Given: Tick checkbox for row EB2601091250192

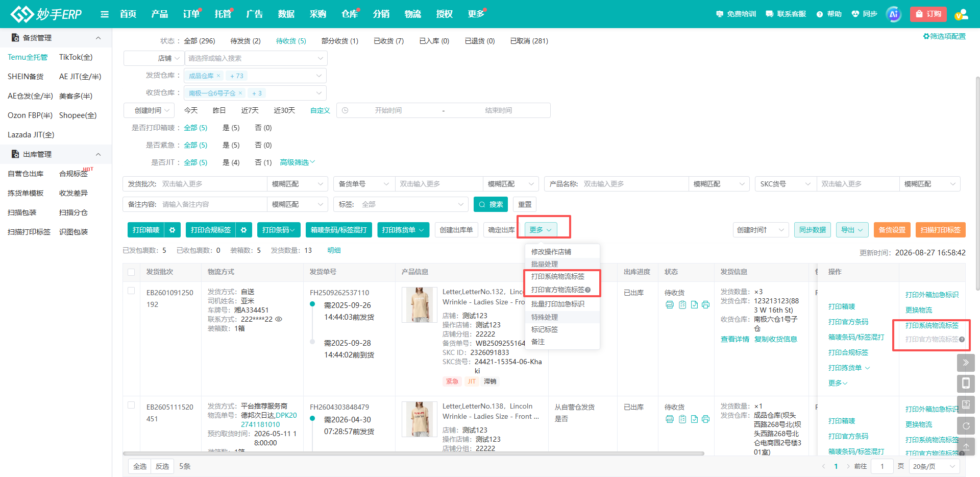Looking at the screenshot, I should click(131, 291).
